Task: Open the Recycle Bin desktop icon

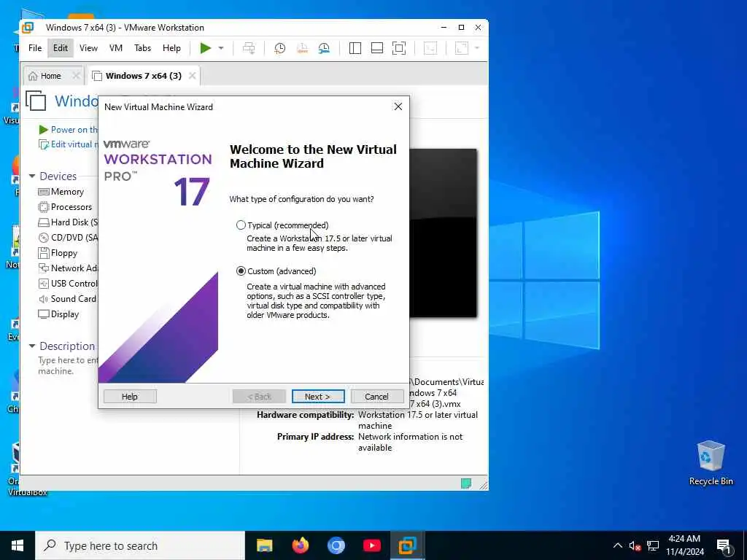Action: pos(711,463)
